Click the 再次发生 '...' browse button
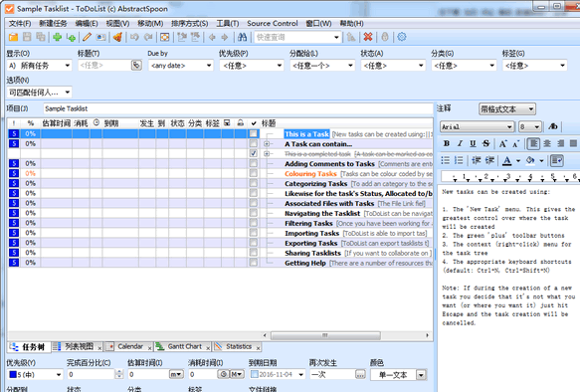580x392 pixels. [360, 375]
